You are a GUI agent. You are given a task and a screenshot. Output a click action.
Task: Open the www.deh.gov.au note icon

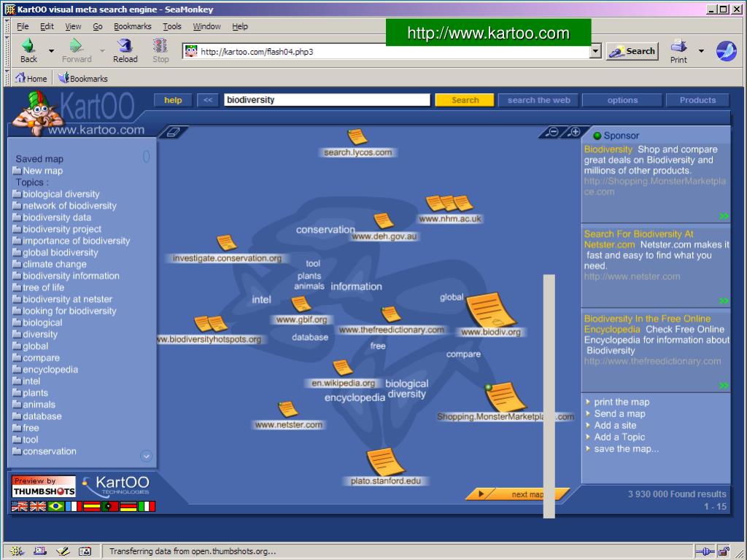pyautogui.click(x=384, y=221)
